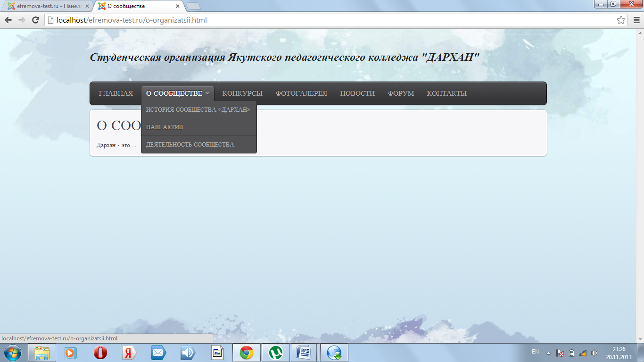Click the site title 'Студенческая организация... ДАРХАН'

click(285, 58)
